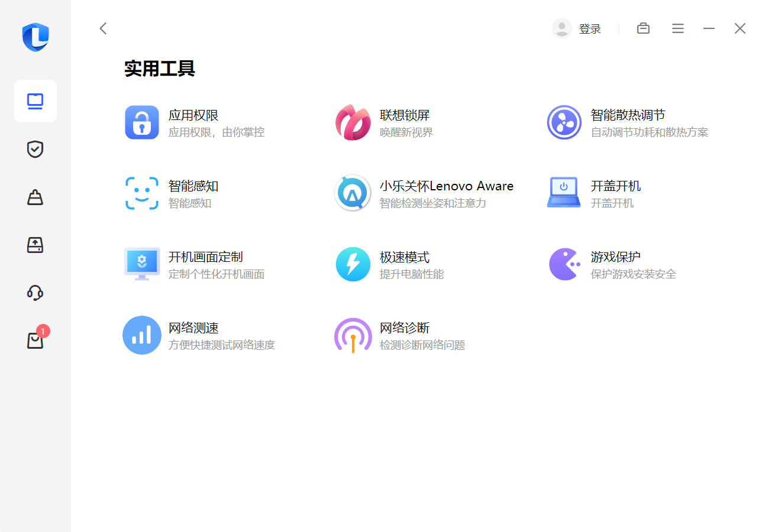
Task: Open the 联想锁屏 pink icon
Action: coord(353,122)
